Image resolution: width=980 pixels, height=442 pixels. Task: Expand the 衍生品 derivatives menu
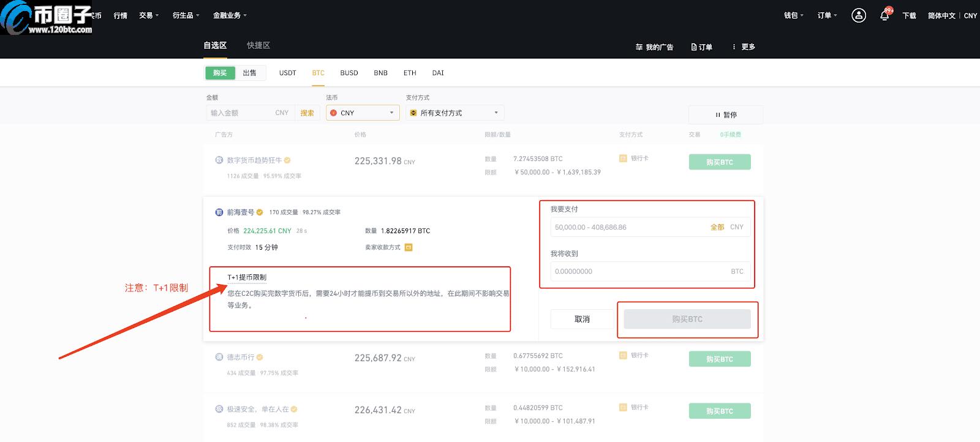point(186,15)
